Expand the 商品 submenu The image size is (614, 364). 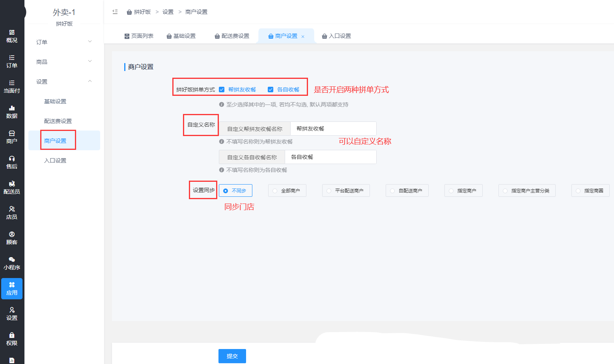pos(64,62)
